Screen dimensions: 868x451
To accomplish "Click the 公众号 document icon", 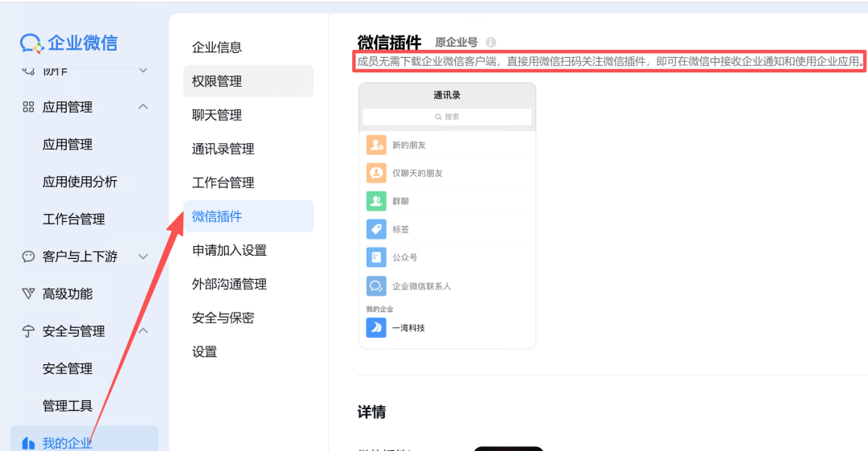I will pos(376,257).
